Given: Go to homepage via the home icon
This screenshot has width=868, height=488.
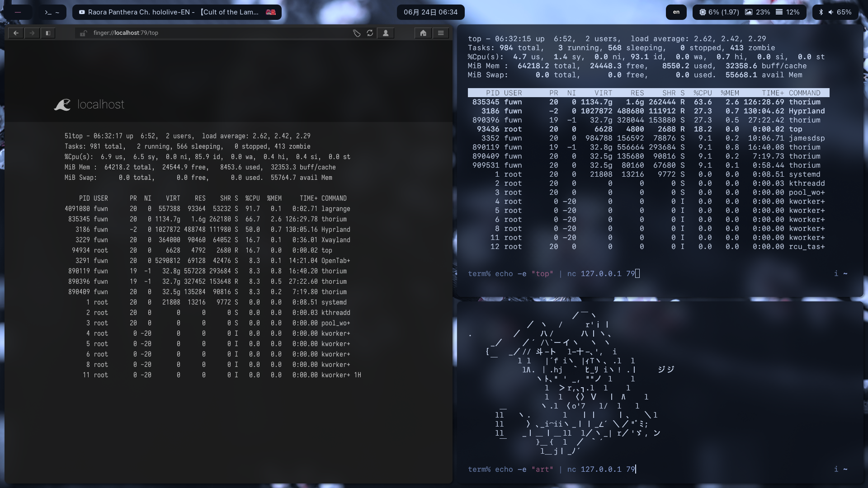Looking at the screenshot, I should point(424,33).
